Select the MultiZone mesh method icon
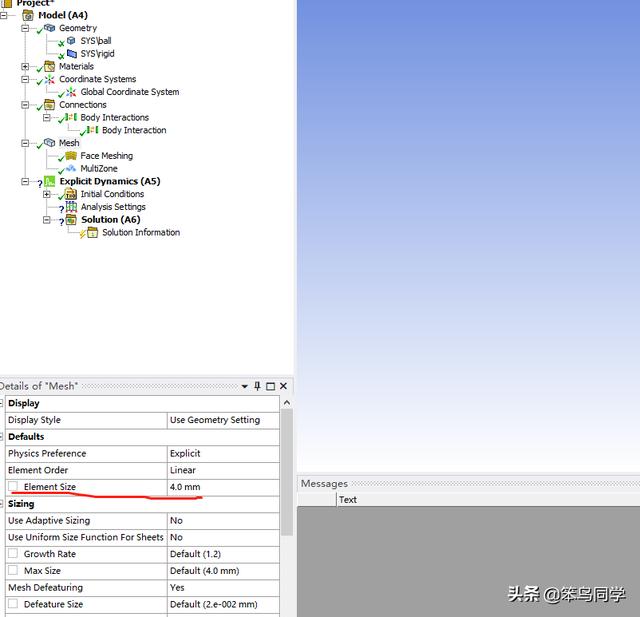Screen dimensions: 640x617 (x=71, y=169)
